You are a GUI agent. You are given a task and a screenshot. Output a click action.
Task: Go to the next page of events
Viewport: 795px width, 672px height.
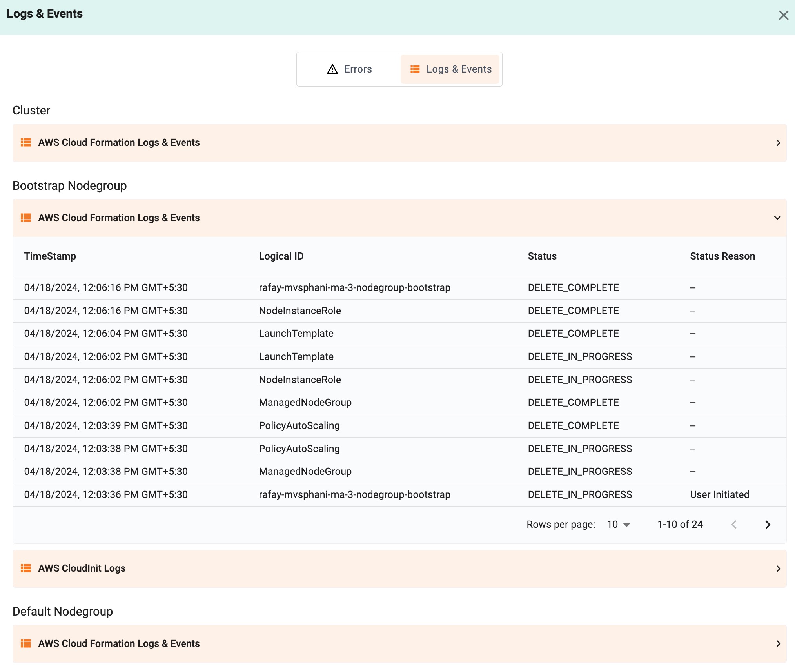coord(768,525)
